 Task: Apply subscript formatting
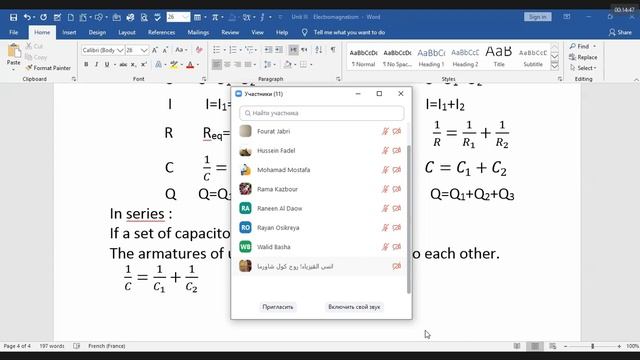pyautogui.click(x=133, y=64)
